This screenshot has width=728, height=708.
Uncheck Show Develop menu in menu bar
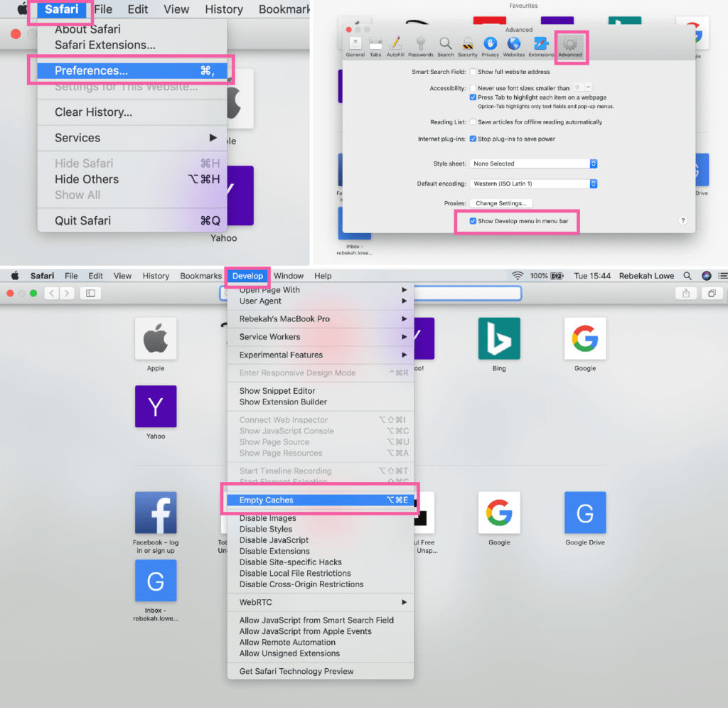[473, 221]
